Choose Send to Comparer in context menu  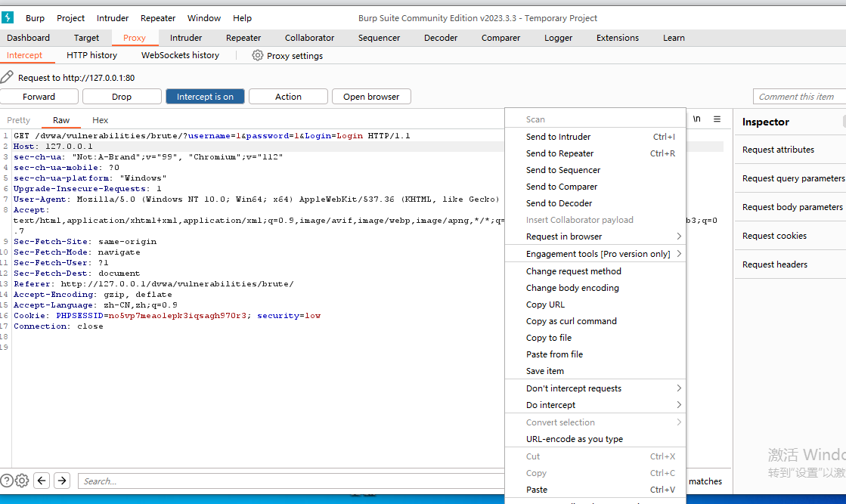[x=595, y=187]
